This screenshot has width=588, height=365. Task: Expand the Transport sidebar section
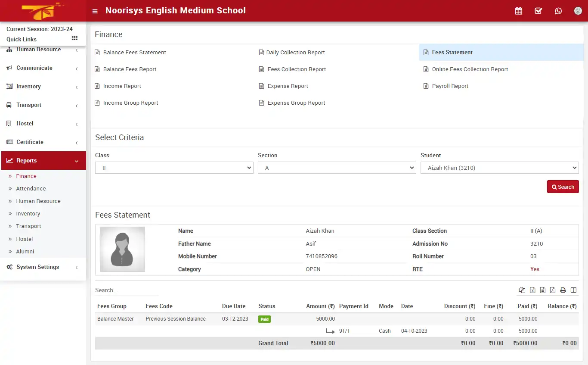coord(29,105)
